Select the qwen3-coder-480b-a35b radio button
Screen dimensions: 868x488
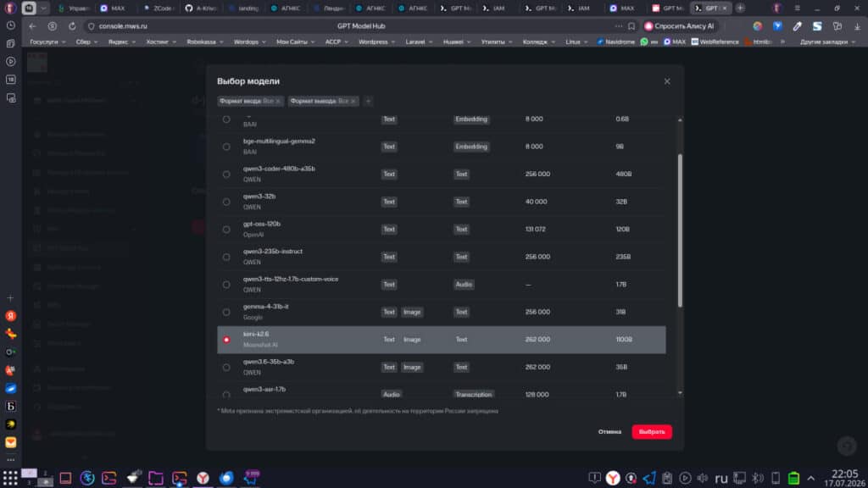226,175
